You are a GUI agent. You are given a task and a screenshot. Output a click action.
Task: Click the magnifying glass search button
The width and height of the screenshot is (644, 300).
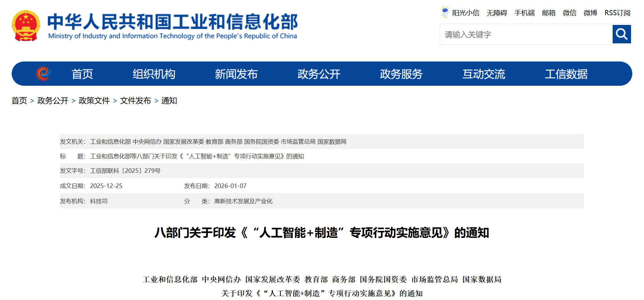pos(621,34)
